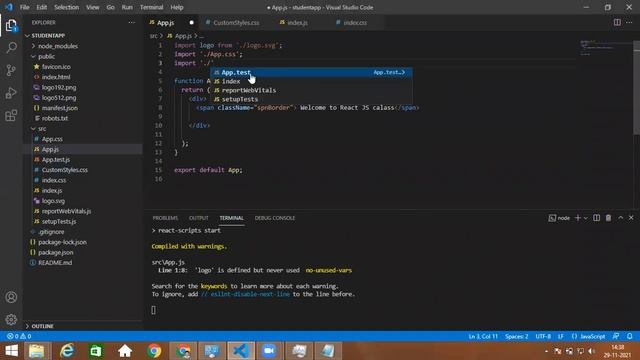Expand the node_modules folder
Image resolution: width=640 pixels, height=360 pixels.
(x=58, y=46)
